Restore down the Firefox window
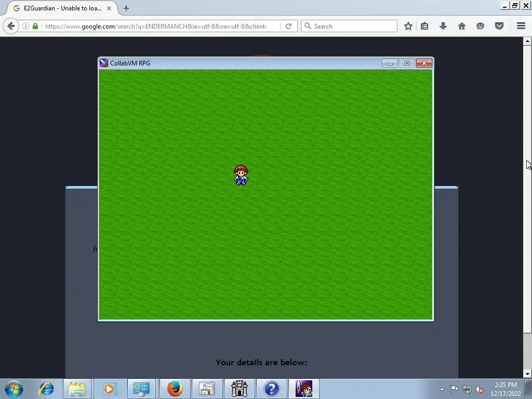Viewport: 532px width, 399px height. [x=515, y=5]
